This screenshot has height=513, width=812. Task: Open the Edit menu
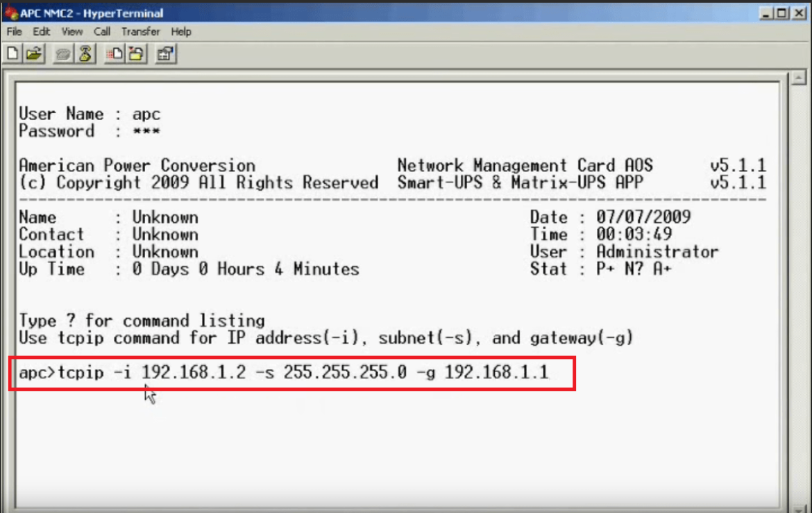pos(42,31)
